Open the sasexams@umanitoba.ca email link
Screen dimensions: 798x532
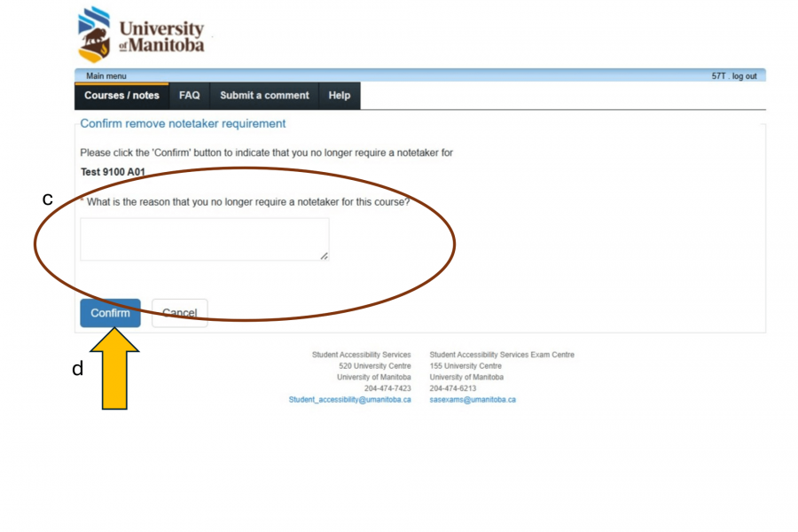(473, 400)
